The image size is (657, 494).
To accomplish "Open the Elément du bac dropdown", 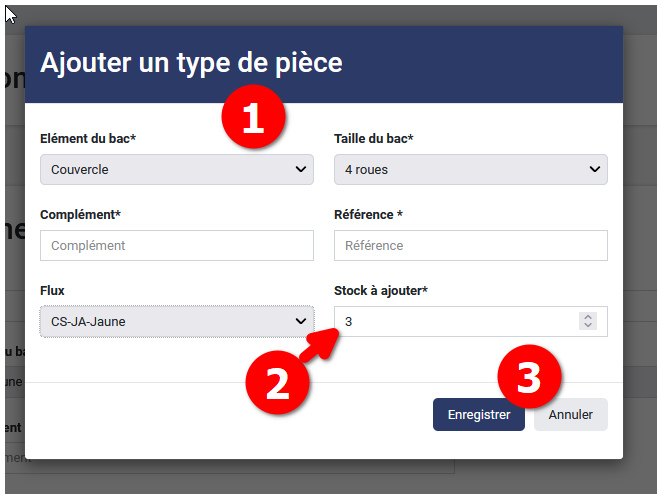I will coord(176,170).
